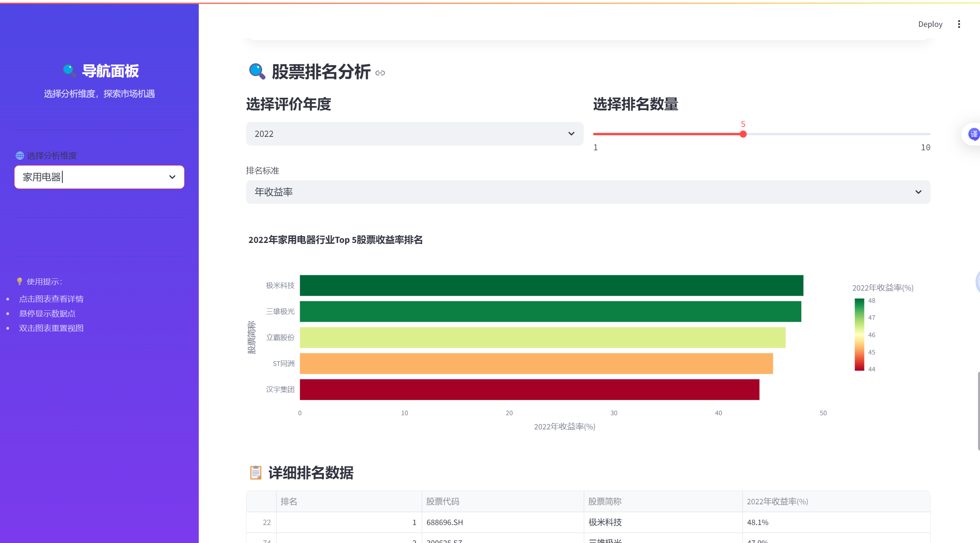Viewport: 980px width, 543px height.
Task: Click the heading anchor link icon
Action: tap(380, 73)
